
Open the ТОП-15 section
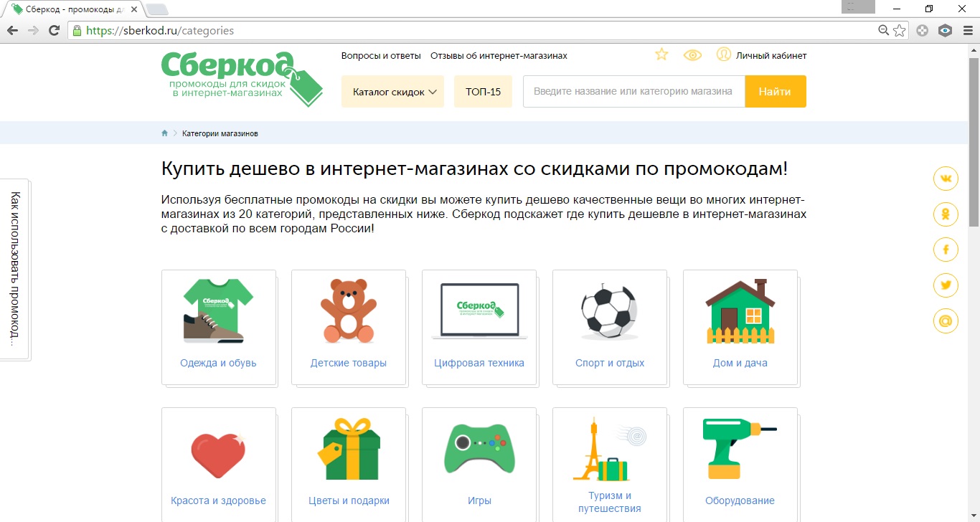tap(483, 92)
